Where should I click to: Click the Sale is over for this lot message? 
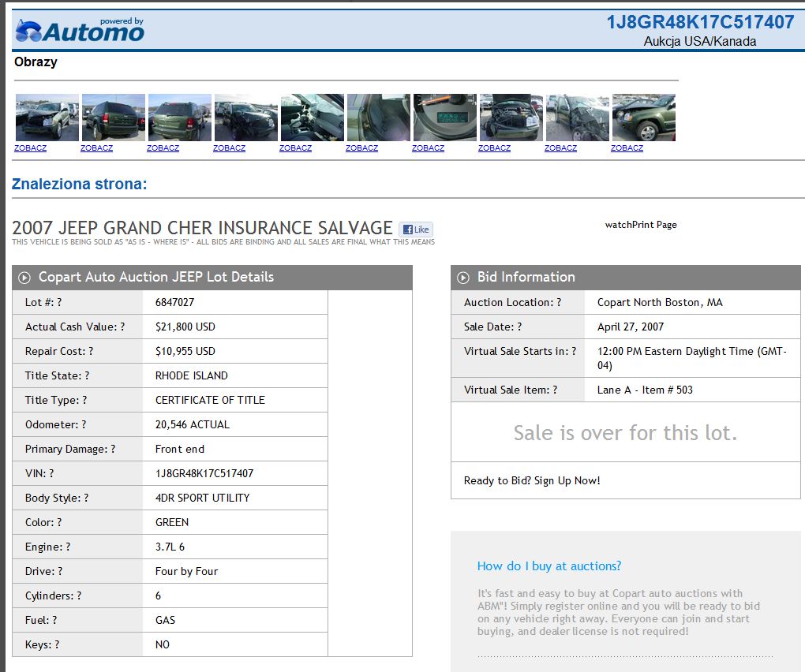(x=625, y=433)
